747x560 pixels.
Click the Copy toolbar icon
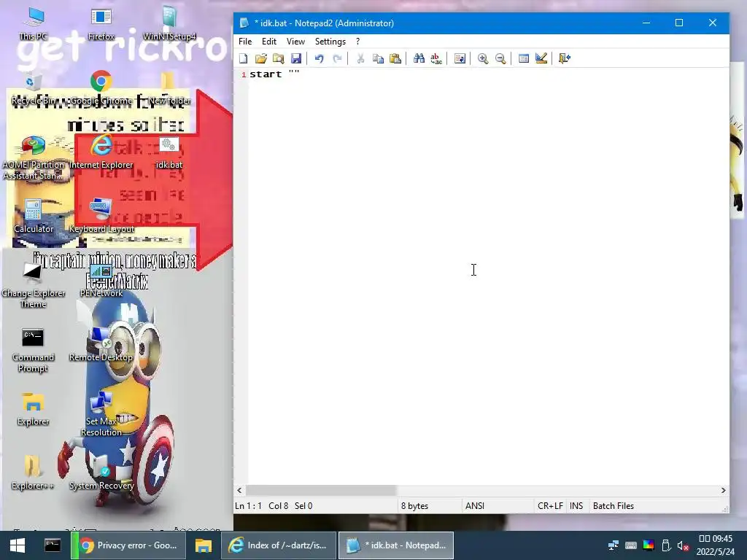378,58
